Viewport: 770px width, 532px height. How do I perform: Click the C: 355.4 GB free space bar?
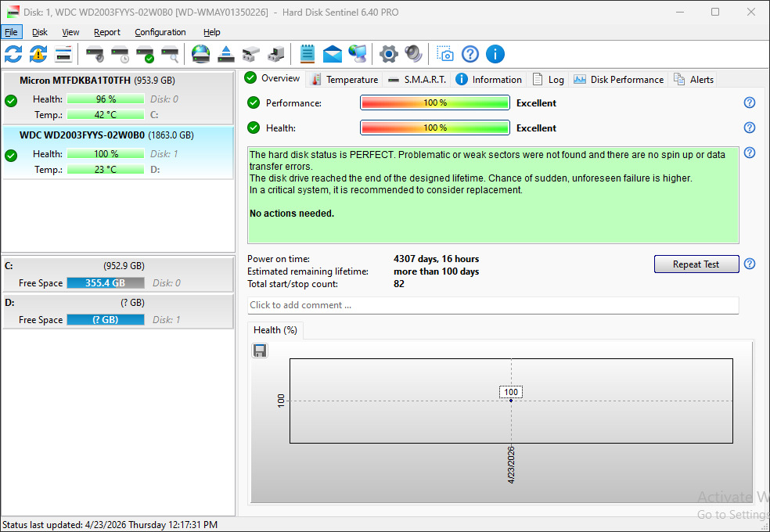(x=106, y=283)
